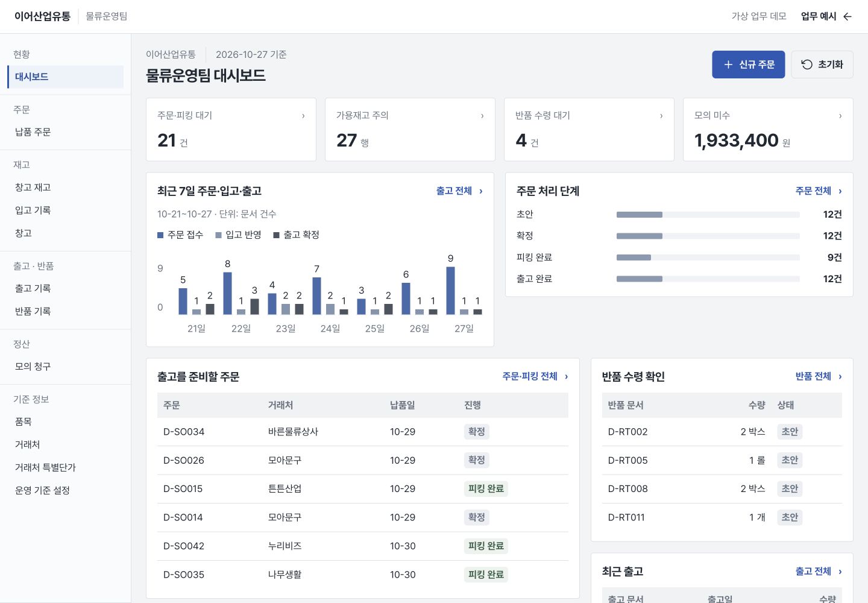Open the 반품 수령 대기 card chevron
This screenshot has height=603, width=868.
click(661, 116)
